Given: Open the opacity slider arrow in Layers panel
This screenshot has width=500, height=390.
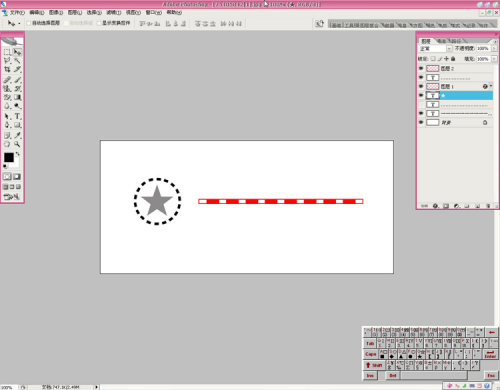Looking at the screenshot, I should click(x=494, y=49).
